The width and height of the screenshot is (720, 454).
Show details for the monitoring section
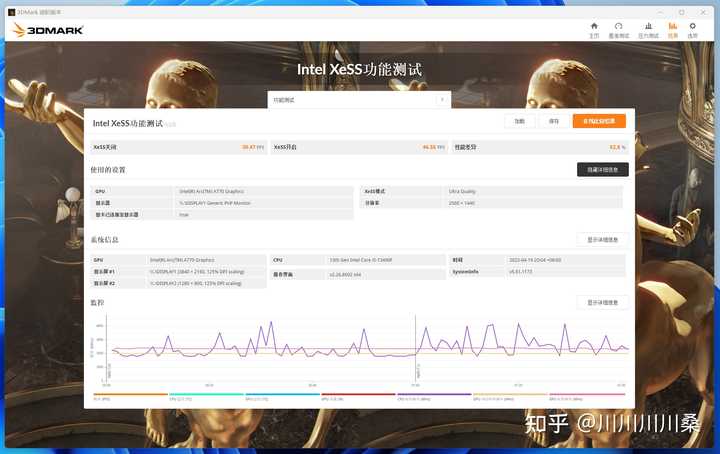[x=602, y=303]
